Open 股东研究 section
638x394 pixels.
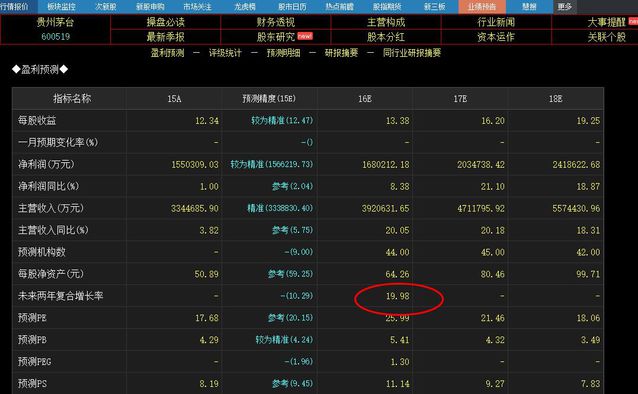(x=275, y=37)
